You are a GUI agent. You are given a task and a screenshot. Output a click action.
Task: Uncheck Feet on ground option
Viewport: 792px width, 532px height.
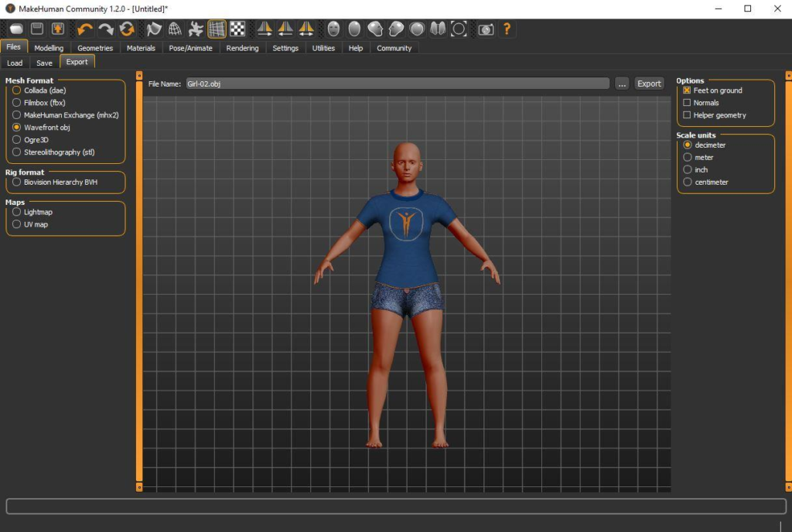(x=687, y=90)
